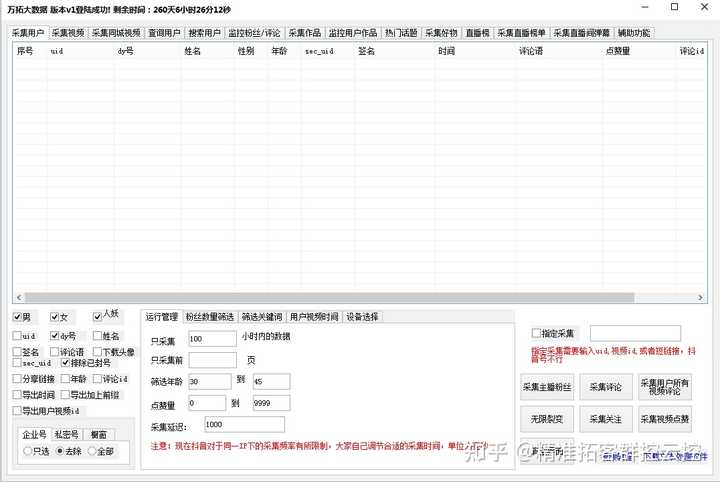The width and height of the screenshot is (720, 482).
Task: Click the horizontal scrollbar under the data table
Action: tap(329, 297)
